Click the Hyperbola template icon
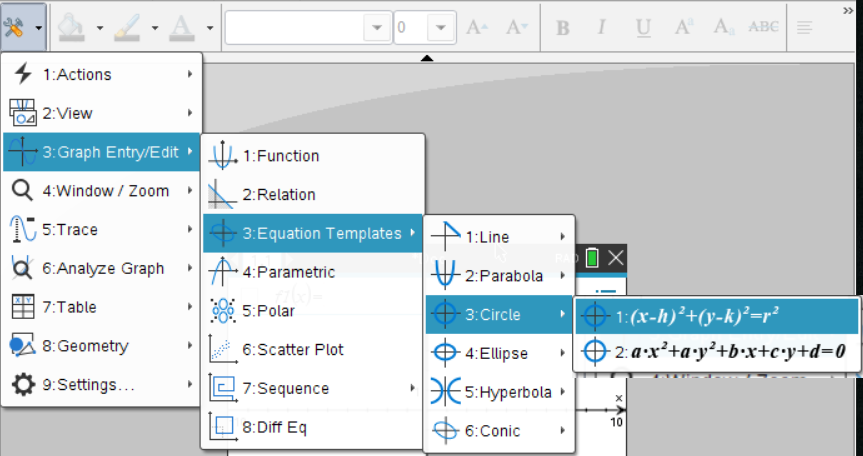Viewport: 863px width, 456px height. pos(444,392)
